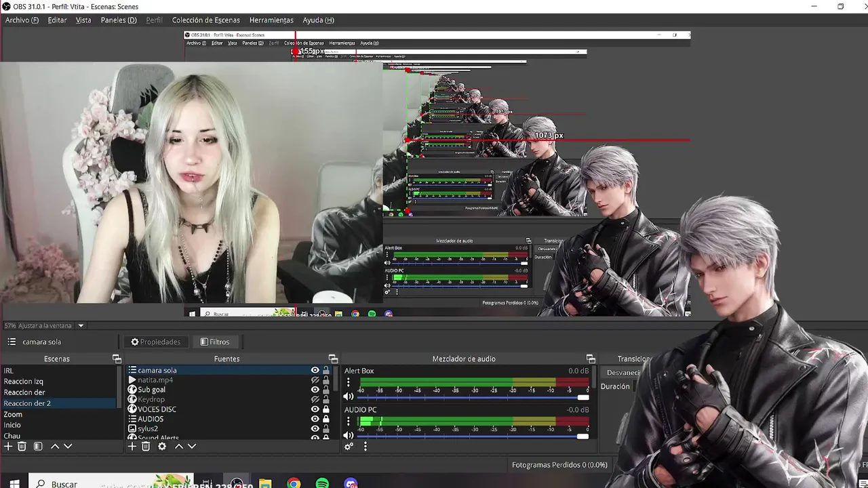Viewport: 868px width, 488px height.
Task: Open Discord from the taskbar
Action: point(351,483)
